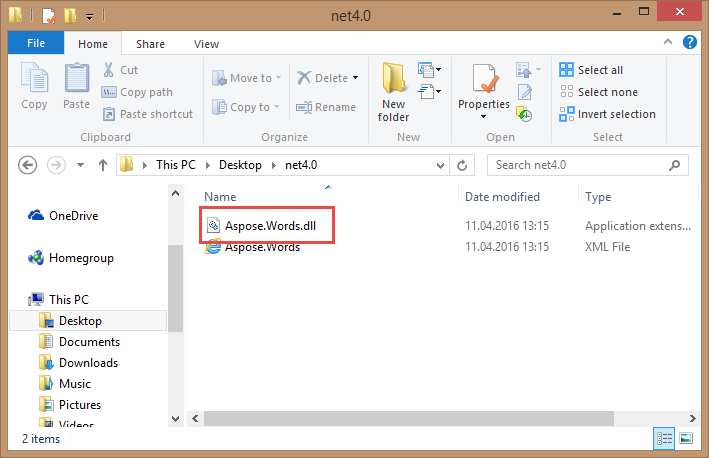The height and width of the screenshot is (458, 709).
Task: Open the Easy access dropdown icon
Action: pyautogui.click(x=429, y=92)
